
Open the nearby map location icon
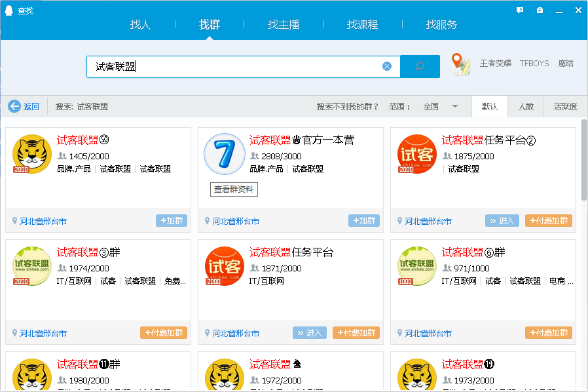click(461, 64)
